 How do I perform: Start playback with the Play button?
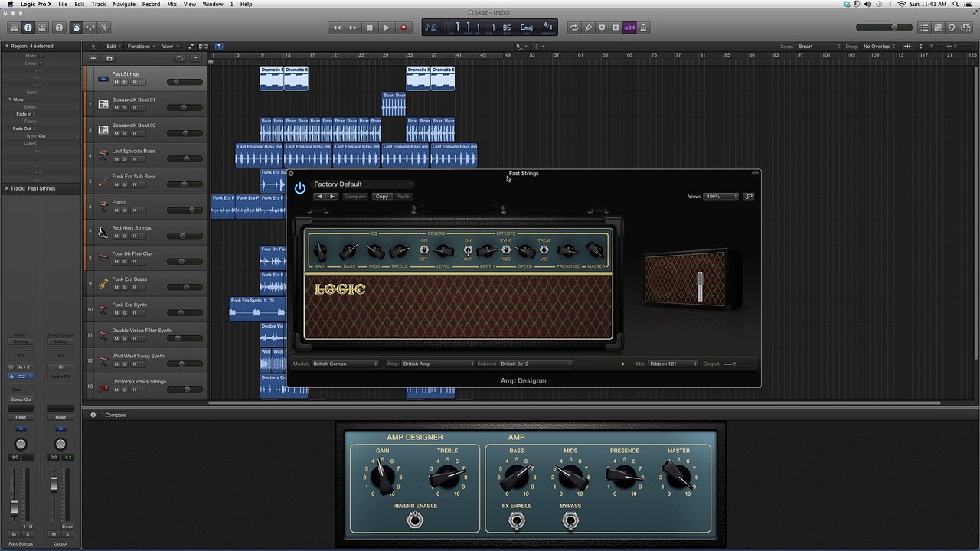(387, 28)
